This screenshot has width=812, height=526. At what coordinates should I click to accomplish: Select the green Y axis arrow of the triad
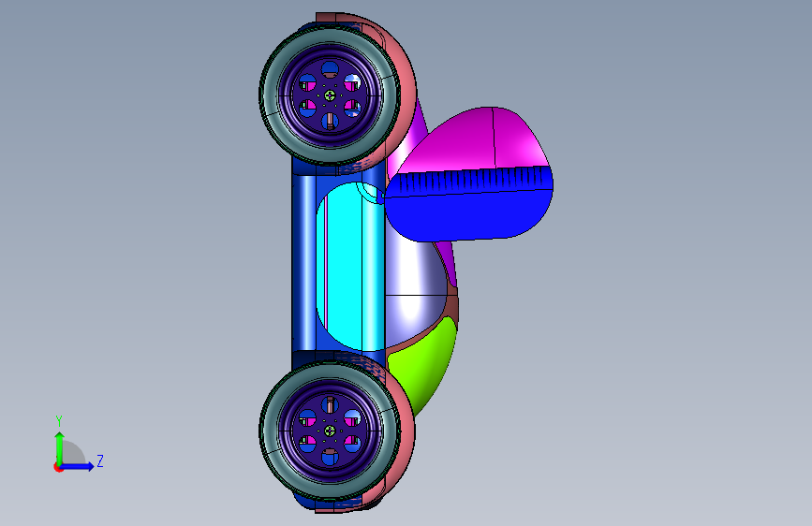point(60,447)
